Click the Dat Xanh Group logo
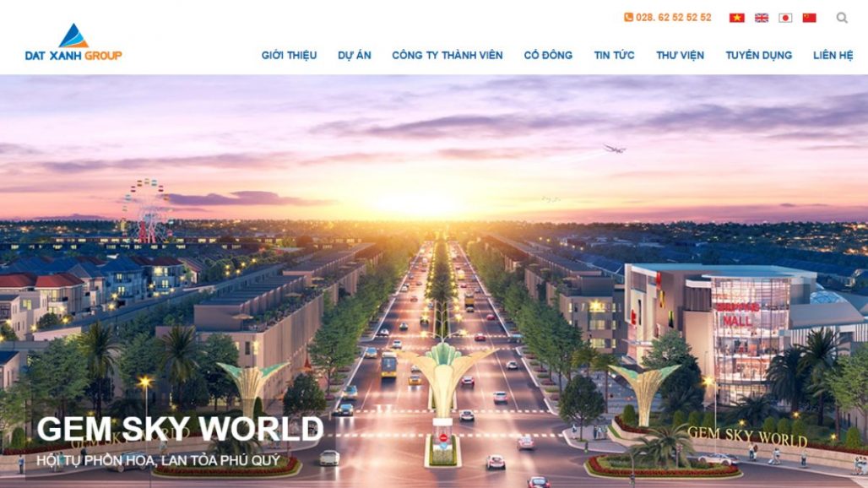The width and height of the screenshot is (868, 488). 73,42
